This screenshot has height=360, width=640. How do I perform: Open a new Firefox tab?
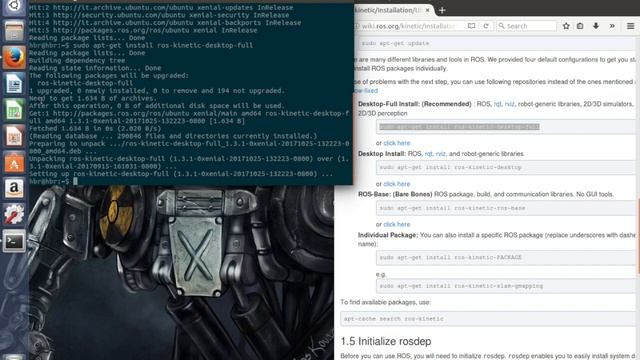pos(442,10)
